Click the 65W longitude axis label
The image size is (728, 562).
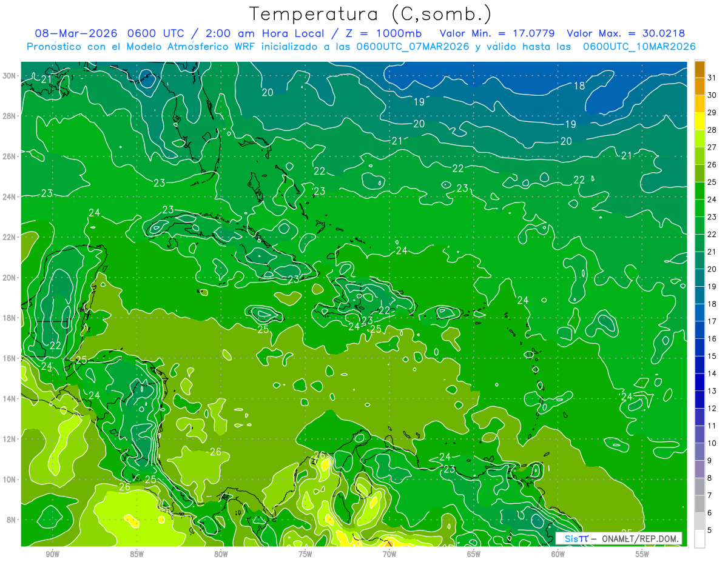click(x=474, y=554)
